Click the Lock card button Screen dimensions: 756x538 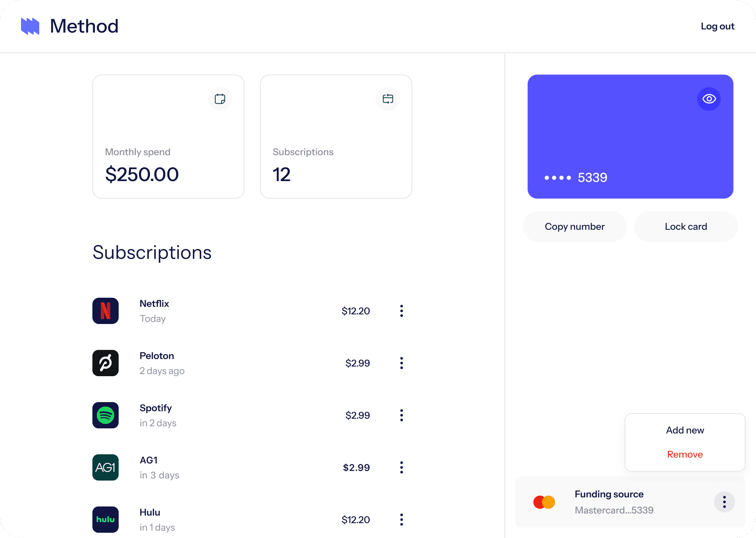(686, 226)
